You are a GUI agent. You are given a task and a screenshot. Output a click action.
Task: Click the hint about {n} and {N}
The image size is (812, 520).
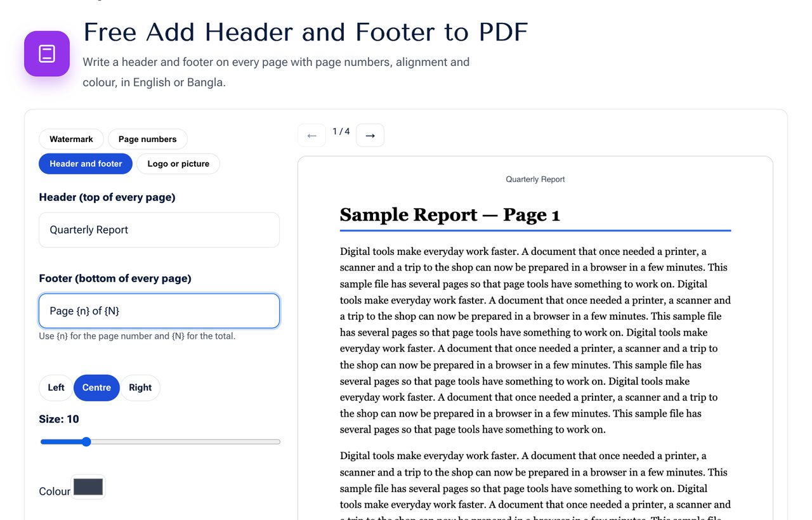point(137,336)
